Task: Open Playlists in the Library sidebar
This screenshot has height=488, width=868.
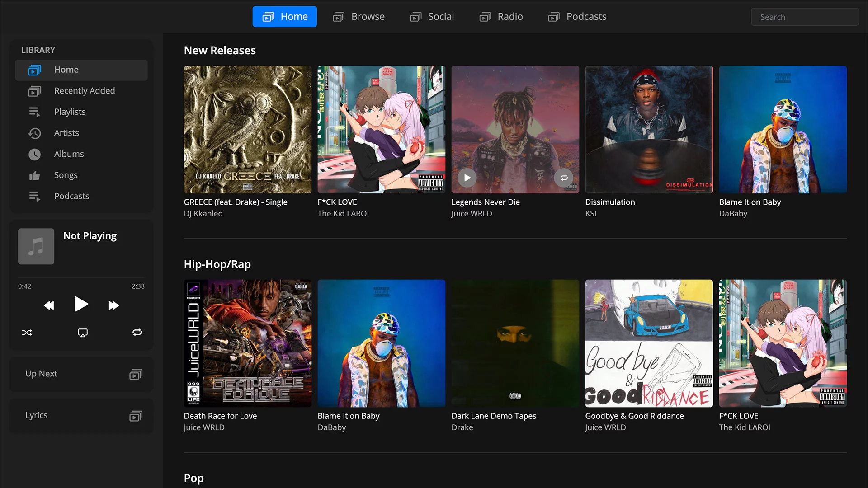Action: click(81, 112)
